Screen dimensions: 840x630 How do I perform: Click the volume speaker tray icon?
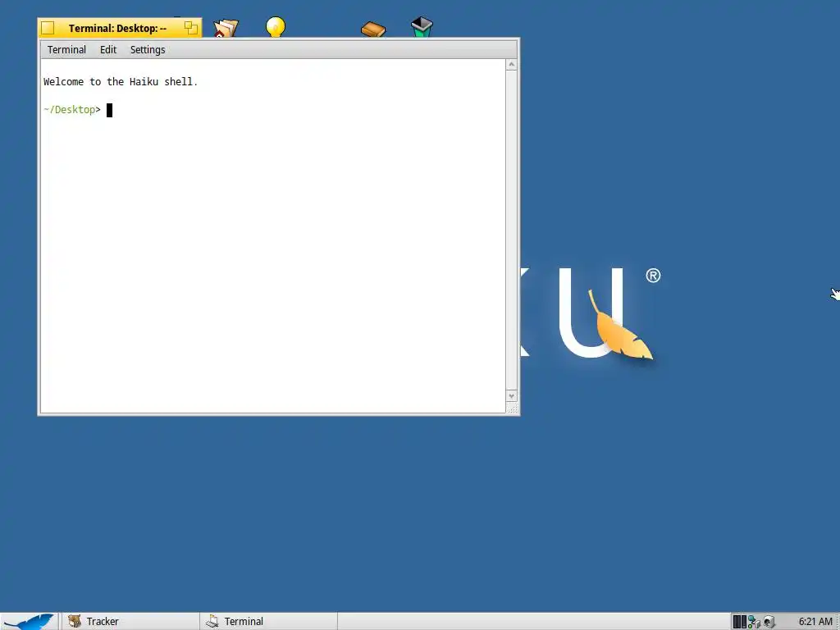(769, 622)
